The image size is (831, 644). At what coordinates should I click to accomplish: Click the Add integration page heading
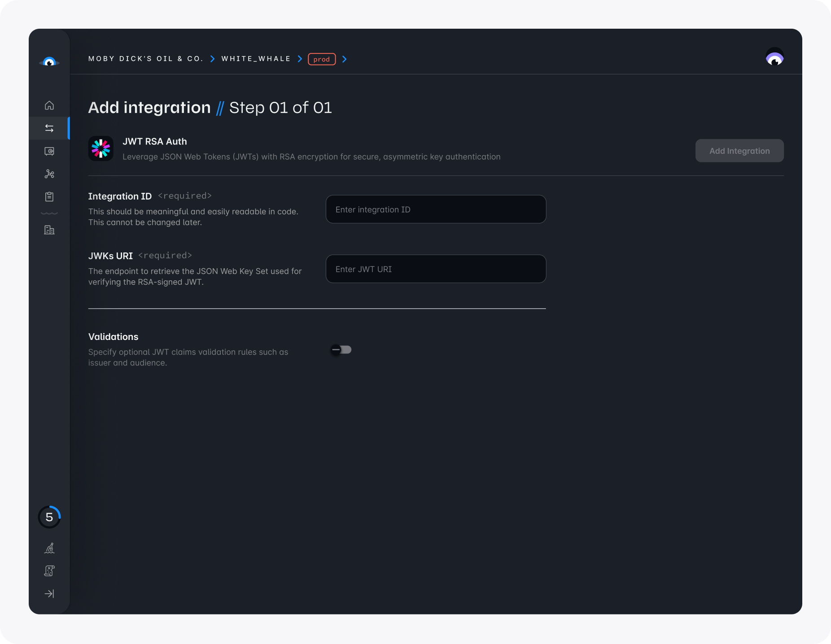click(149, 108)
